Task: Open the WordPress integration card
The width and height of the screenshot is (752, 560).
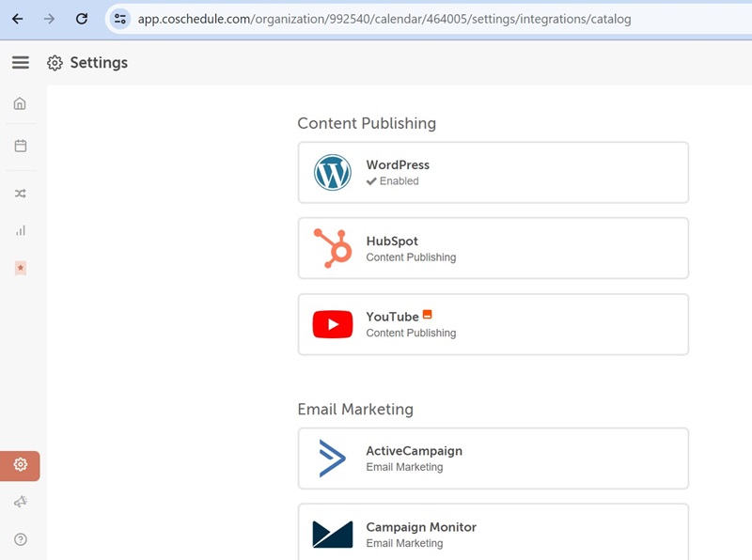Action: click(493, 173)
